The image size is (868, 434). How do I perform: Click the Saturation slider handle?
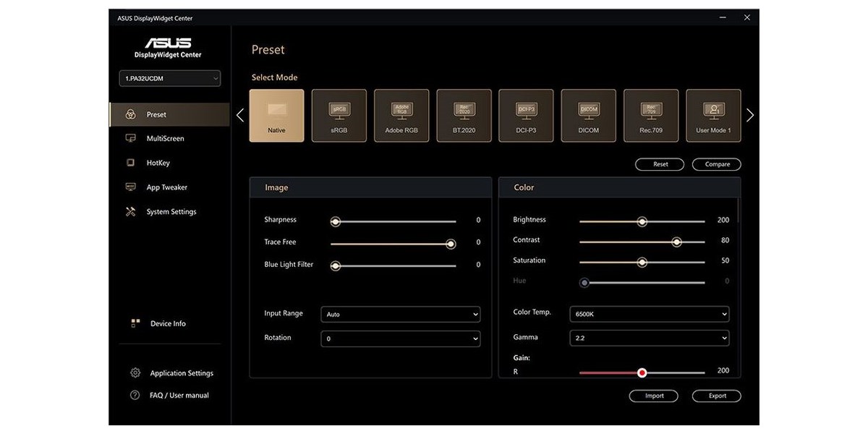[x=642, y=263]
